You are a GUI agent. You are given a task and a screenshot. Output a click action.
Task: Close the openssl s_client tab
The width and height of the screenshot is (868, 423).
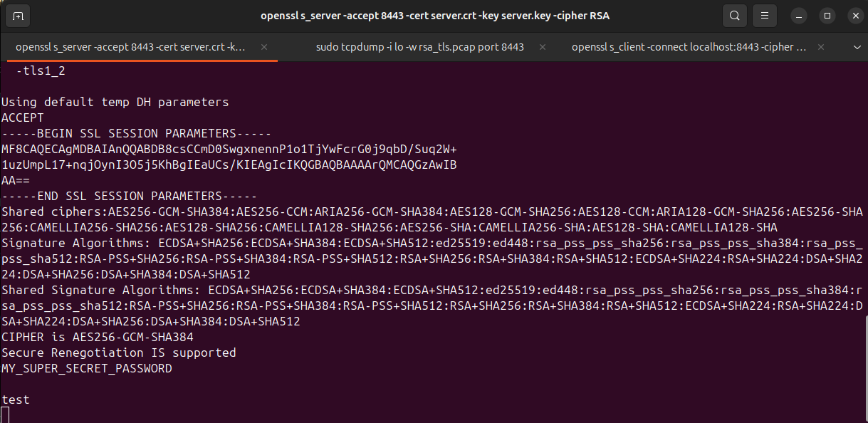pyautogui.click(x=824, y=47)
